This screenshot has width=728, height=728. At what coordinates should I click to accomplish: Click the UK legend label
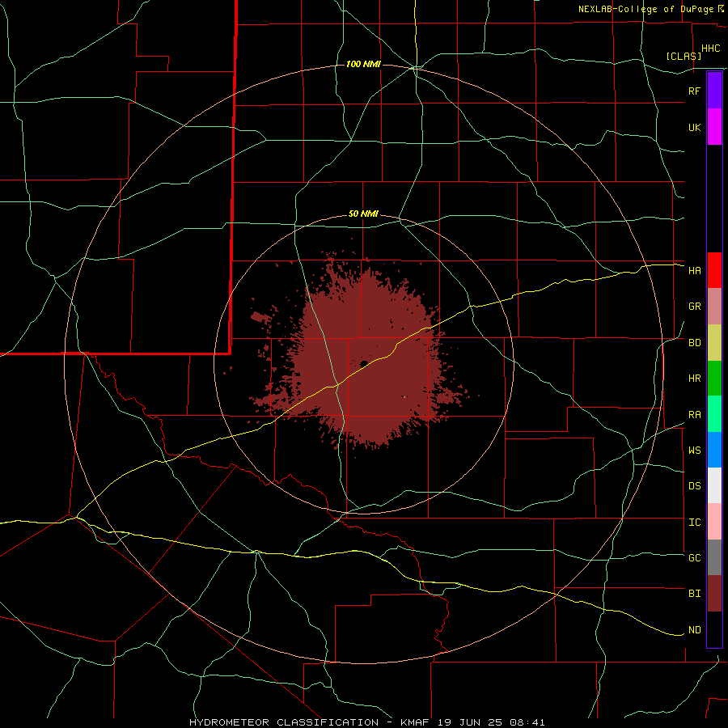click(x=694, y=127)
